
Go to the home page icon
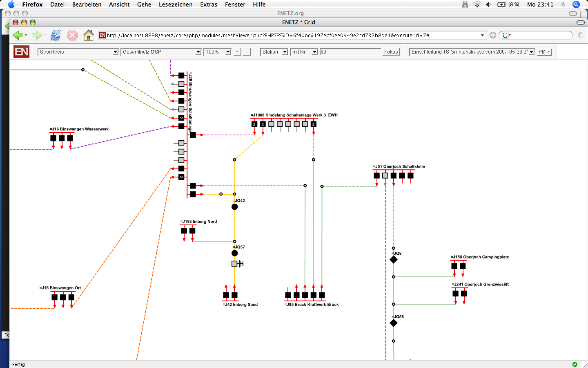88,36
